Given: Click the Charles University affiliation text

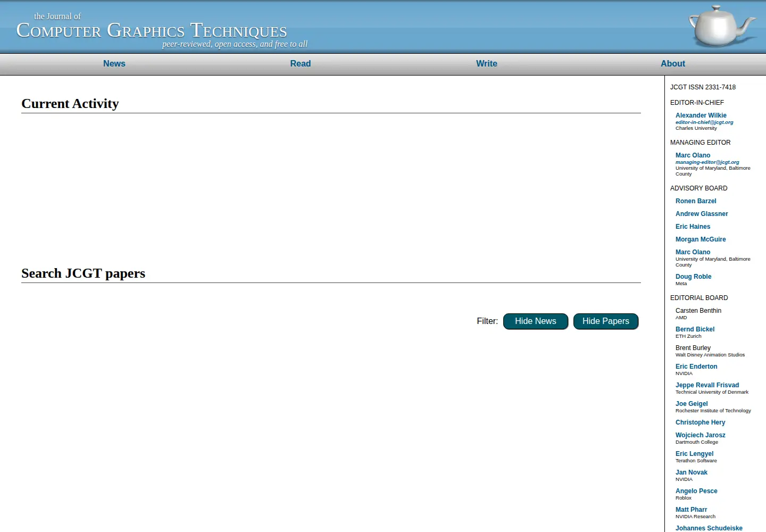Looking at the screenshot, I should click(x=696, y=128).
